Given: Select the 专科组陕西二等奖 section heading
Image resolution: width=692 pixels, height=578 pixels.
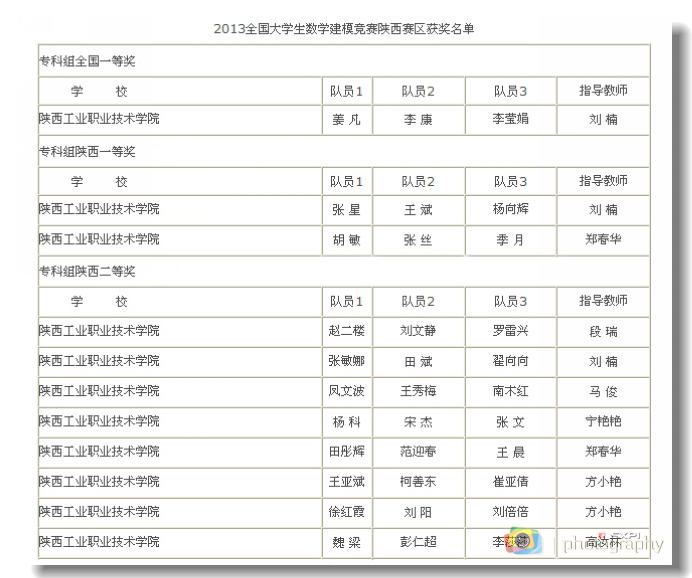Looking at the screenshot, I should 87,272.
